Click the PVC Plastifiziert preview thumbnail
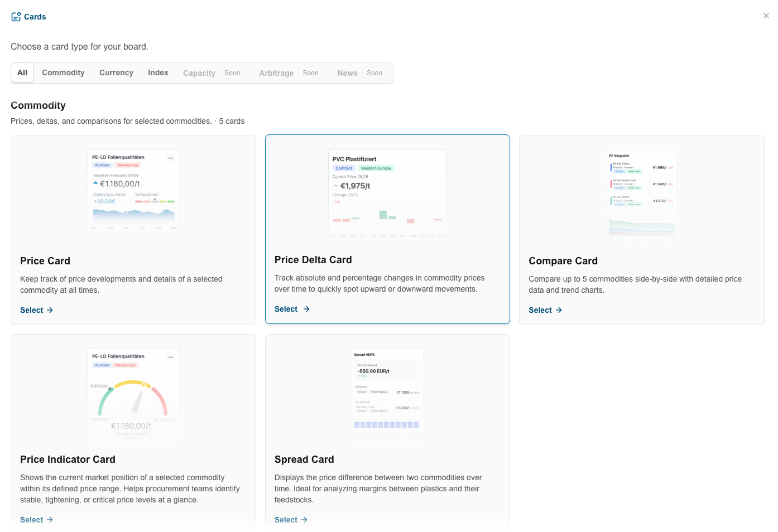The image size is (778, 532). 387,195
